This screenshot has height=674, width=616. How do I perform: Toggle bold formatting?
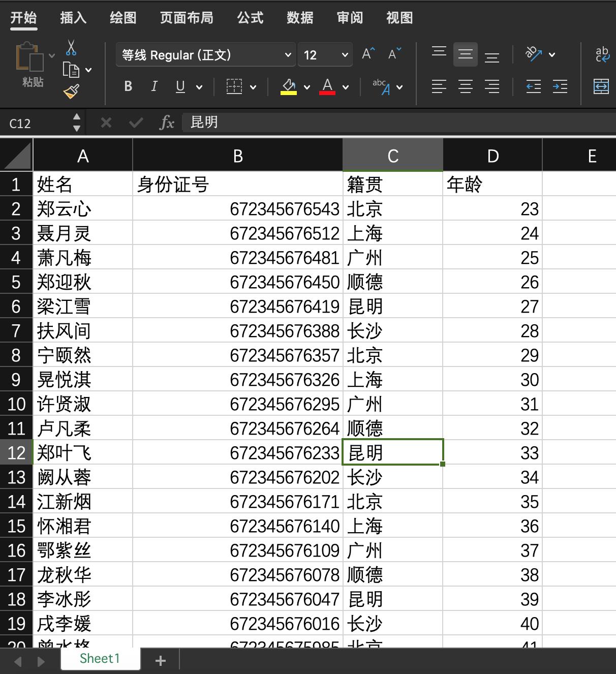(128, 86)
